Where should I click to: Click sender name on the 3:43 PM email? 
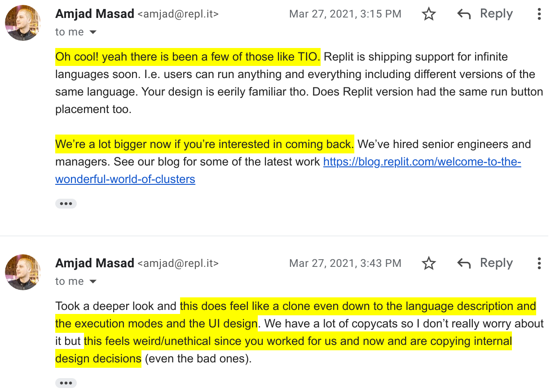tap(95, 263)
